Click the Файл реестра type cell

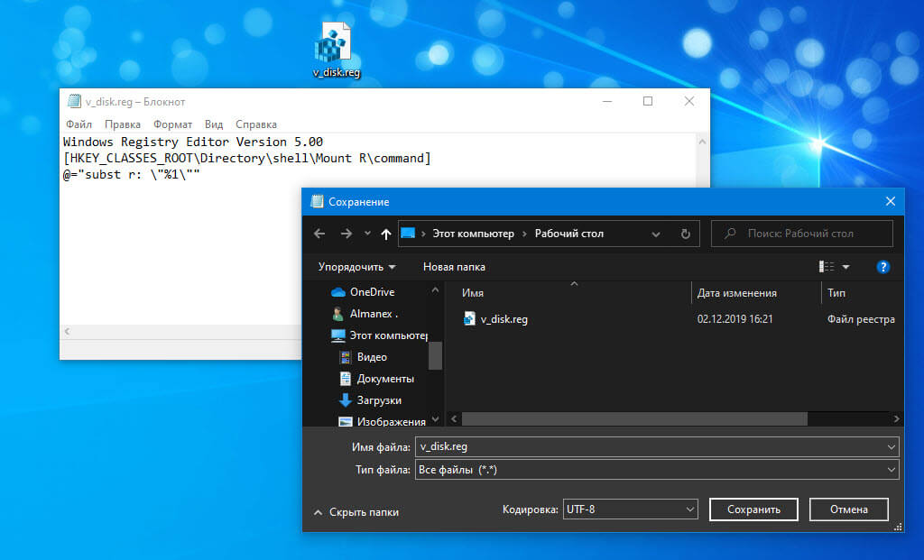coord(861,319)
